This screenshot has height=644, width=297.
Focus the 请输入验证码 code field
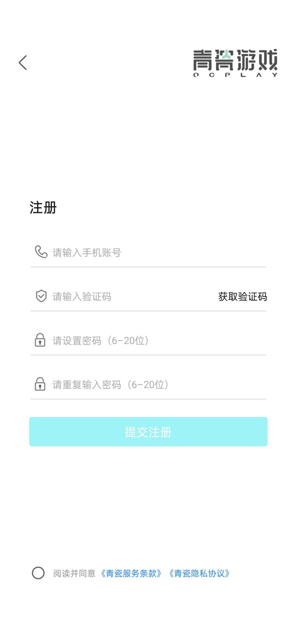[x=124, y=296]
